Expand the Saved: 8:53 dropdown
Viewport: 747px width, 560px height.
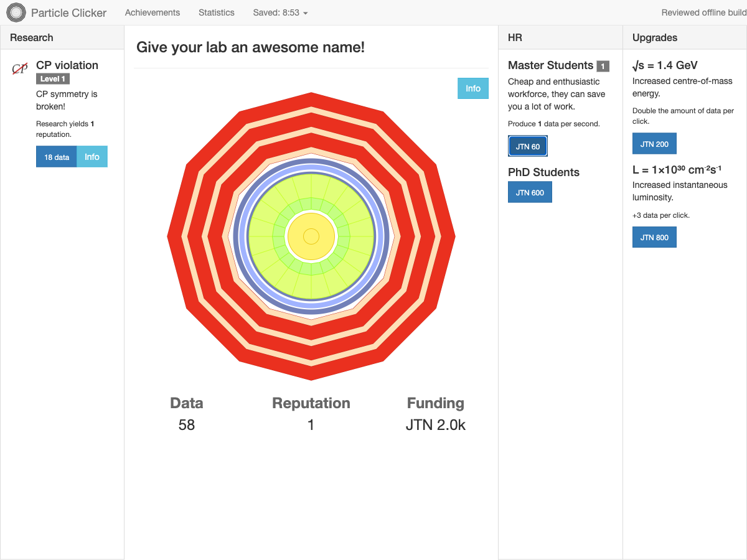pyautogui.click(x=280, y=12)
